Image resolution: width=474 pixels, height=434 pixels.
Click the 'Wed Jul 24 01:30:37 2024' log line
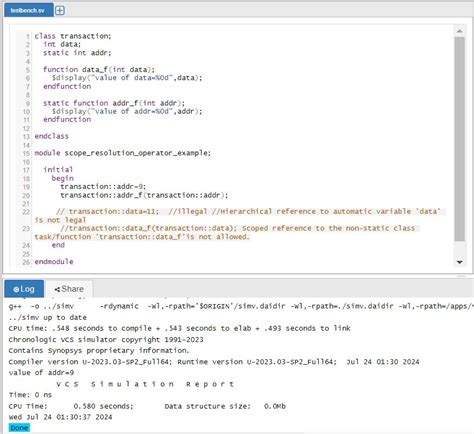point(60,417)
